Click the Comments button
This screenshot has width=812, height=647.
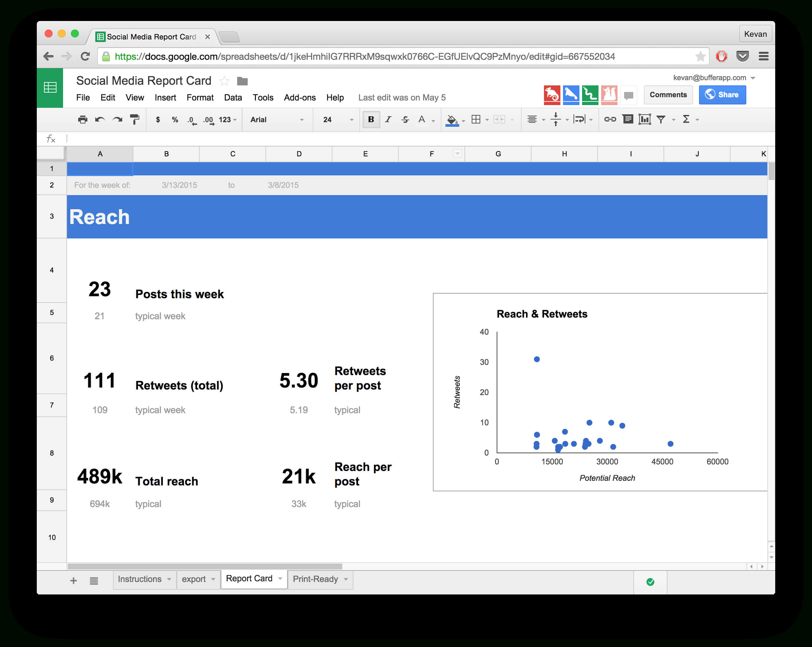click(669, 94)
